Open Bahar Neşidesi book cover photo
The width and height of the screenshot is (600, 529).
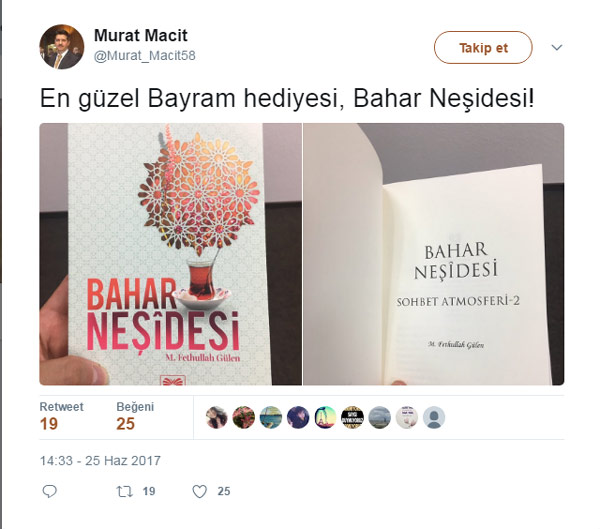pos(170,254)
